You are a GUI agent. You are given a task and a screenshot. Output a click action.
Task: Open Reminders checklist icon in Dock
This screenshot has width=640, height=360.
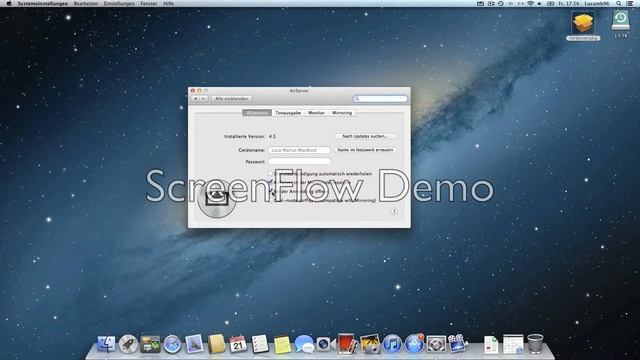click(x=260, y=344)
